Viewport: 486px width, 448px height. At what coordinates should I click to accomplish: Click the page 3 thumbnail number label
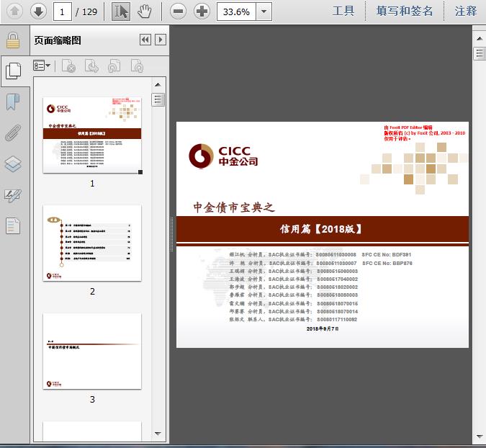click(x=92, y=399)
